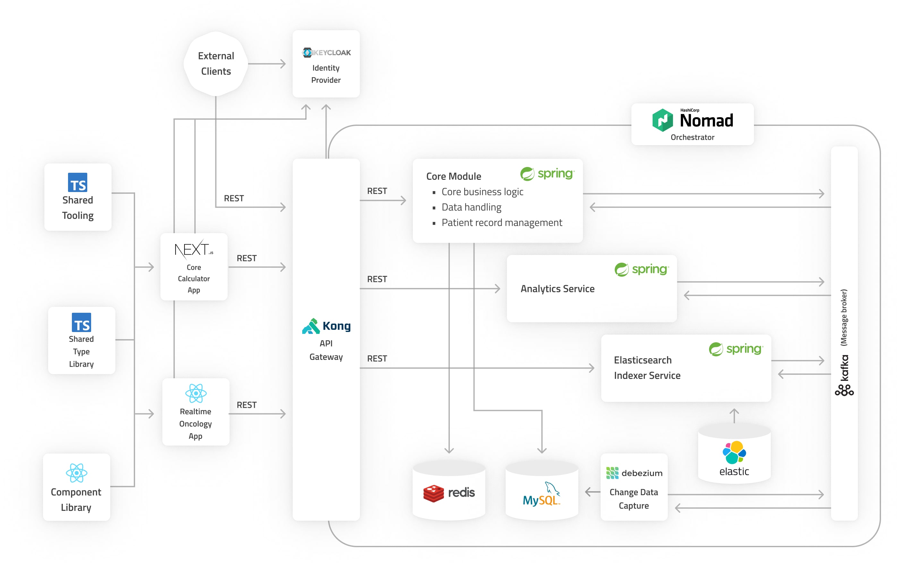Click the 'Shared Tooling' label

point(78,207)
